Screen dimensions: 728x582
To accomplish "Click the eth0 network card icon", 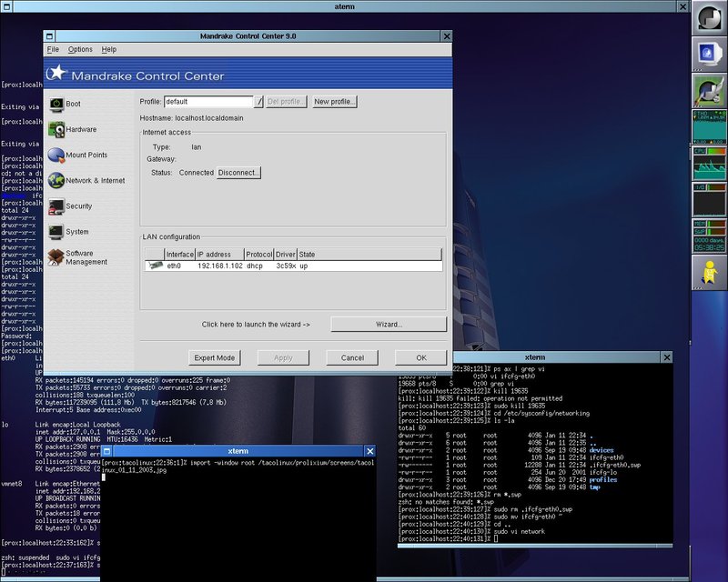I will pyautogui.click(x=155, y=266).
